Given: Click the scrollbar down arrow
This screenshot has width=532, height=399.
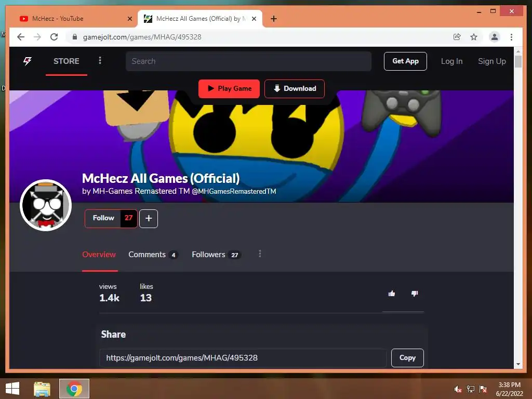Looking at the screenshot, I should pyautogui.click(x=518, y=364).
